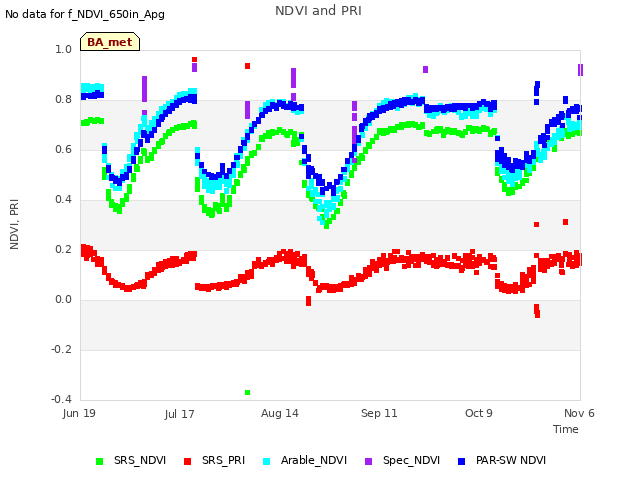
Task: Click the 1.0 y-axis tick label
Action: (63, 49)
